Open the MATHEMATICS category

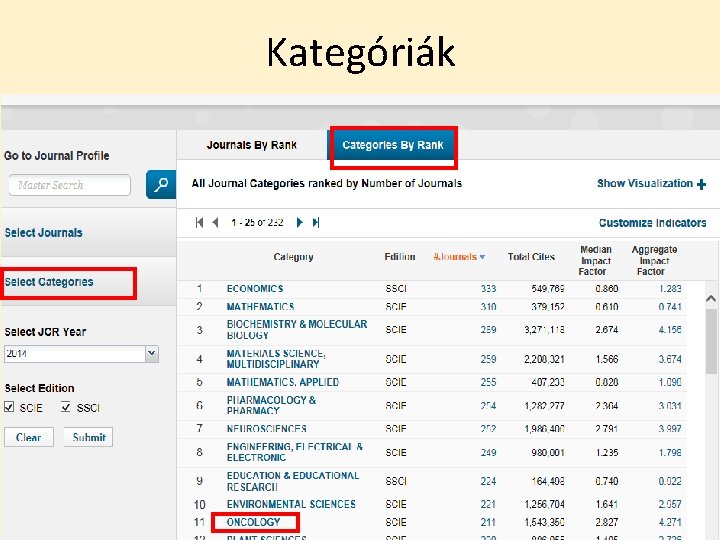[x=260, y=306]
